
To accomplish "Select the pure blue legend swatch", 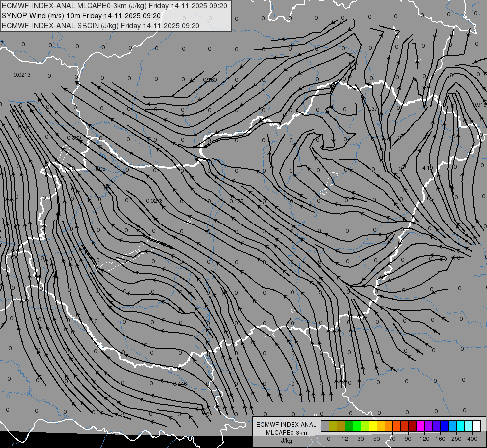I will coord(445,426).
